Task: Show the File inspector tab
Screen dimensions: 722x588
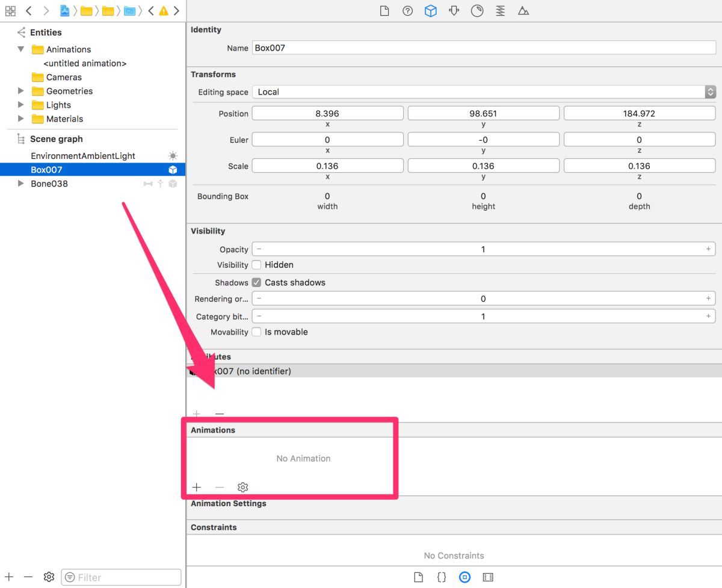Action: (384, 11)
